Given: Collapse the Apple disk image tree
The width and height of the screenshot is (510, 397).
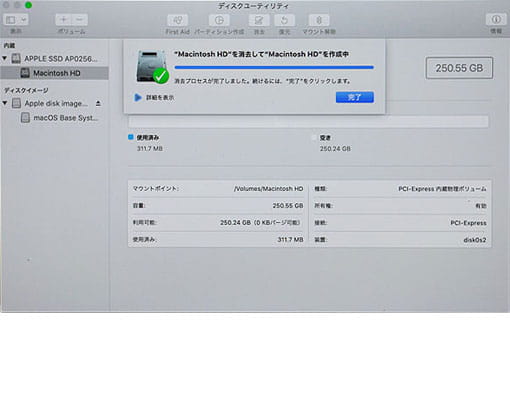Looking at the screenshot, I should pyautogui.click(x=4, y=103).
